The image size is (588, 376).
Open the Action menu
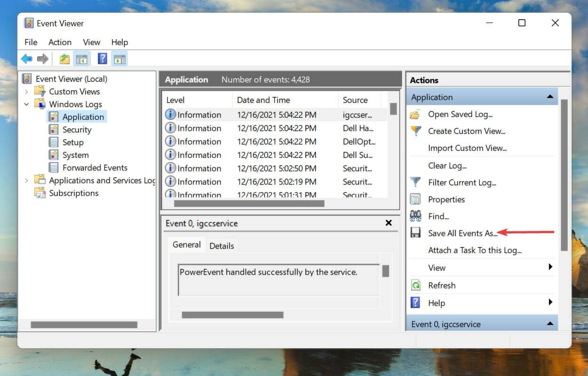[x=60, y=42]
